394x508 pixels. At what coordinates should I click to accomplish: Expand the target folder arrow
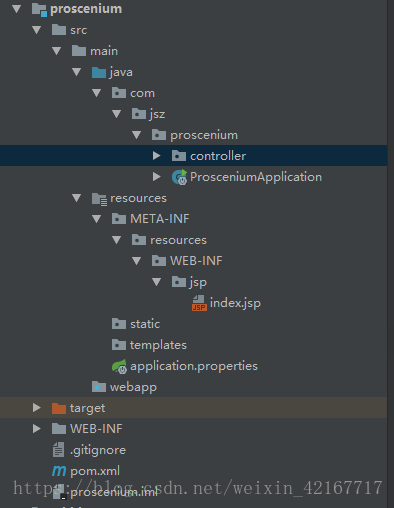pyautogui.click(x=37, y=408)
